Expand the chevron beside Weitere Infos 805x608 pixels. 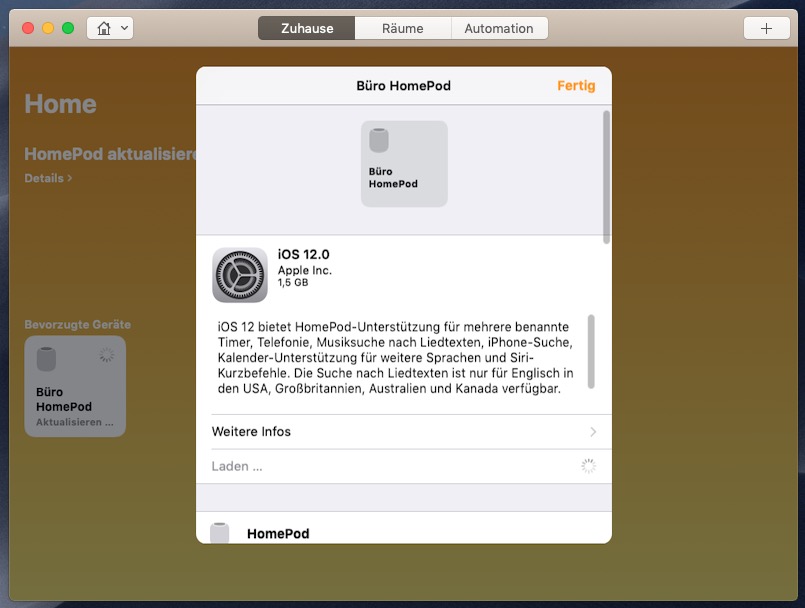point(593,432)
